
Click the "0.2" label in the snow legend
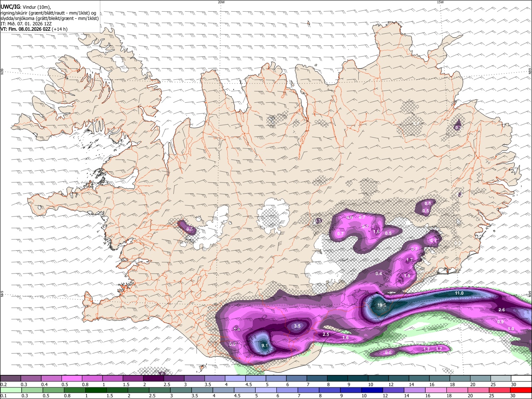3,384
